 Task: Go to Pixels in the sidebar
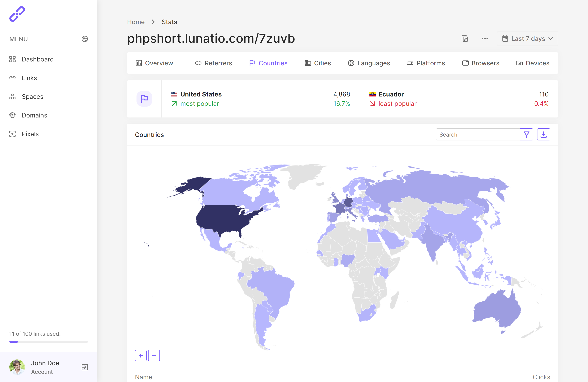pyautogui.click(x=30, y=134)
